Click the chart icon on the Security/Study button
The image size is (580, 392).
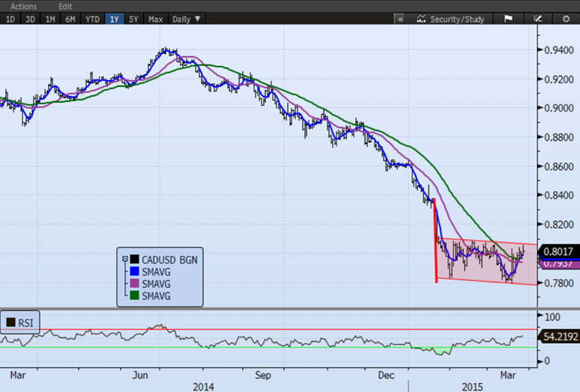(x=422, y=19)
